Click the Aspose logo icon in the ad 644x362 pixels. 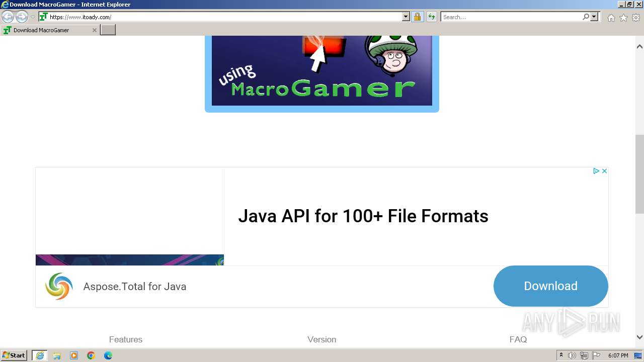click(x=59, y=287)
